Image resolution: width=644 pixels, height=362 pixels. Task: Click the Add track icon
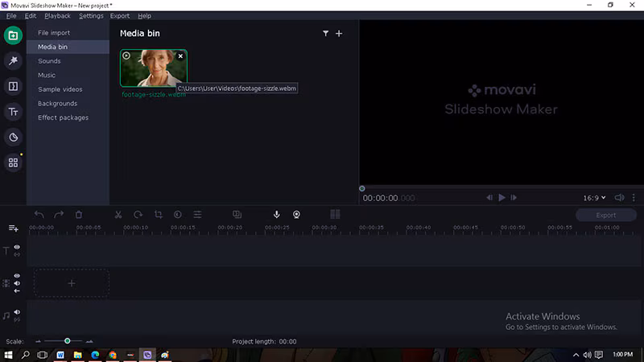13,228
